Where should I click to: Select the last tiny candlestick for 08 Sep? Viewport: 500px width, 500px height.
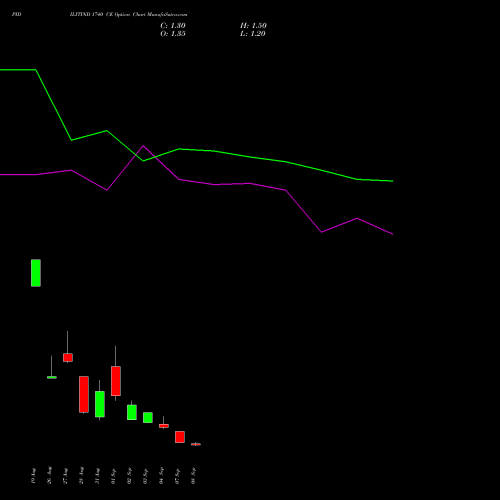(x=196, y=444)
